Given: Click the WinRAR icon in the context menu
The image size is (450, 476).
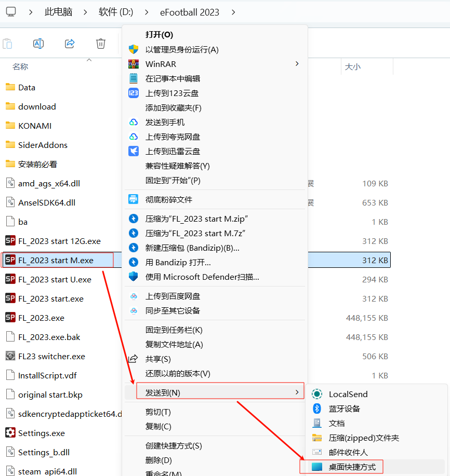Looking at the screenshot, I should [134, 64].
